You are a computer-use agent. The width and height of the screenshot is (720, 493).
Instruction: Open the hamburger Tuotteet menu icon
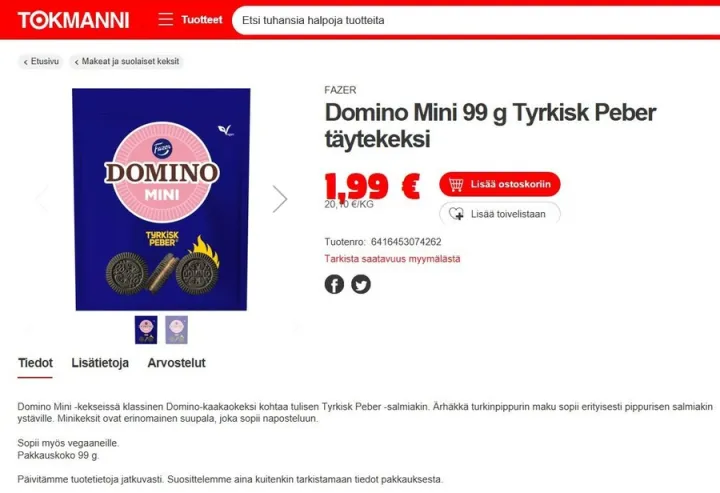click(x=165, y=20)
